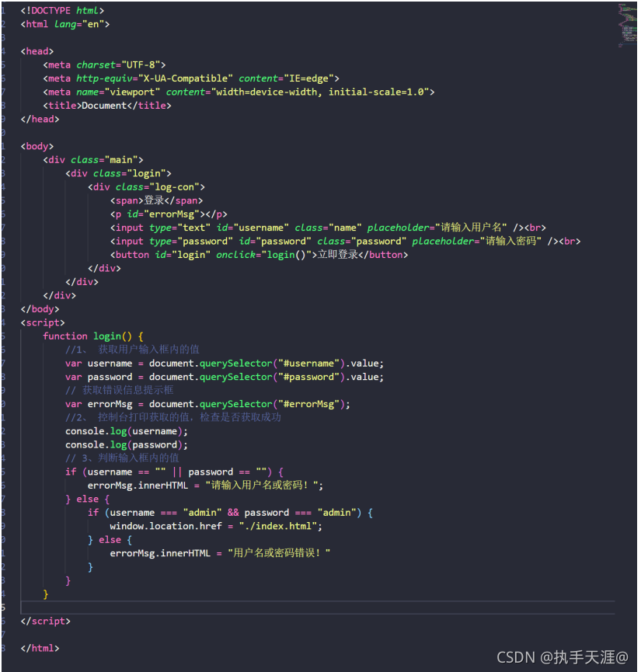Click the comment // 获取错误信息提示框
Image resolution: width=641 pixels, height=672 pixels.
(x=120, y=391)
